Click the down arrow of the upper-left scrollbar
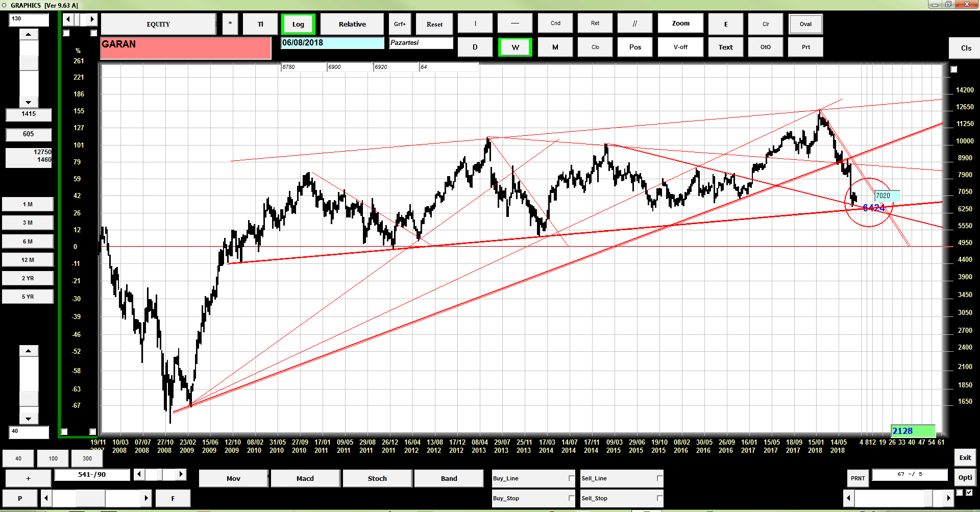Screen dimensions: 980x512 coord(29,102)
